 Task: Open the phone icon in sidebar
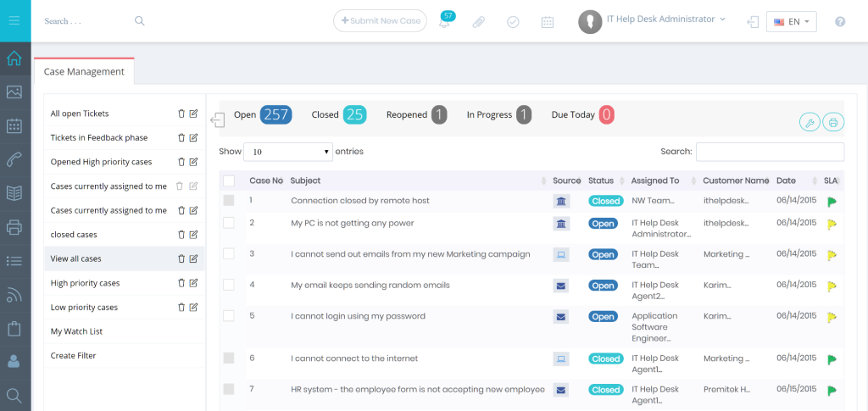point(14,159)
